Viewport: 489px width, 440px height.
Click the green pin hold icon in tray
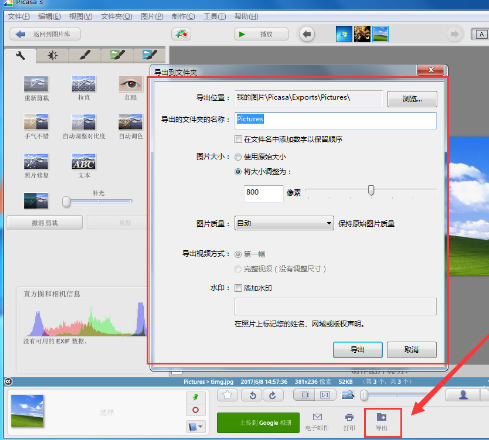coord(196,397)
